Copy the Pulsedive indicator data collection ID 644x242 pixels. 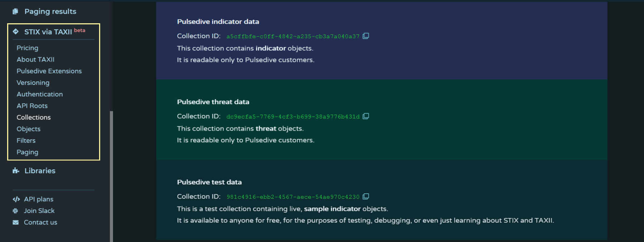point(366,36)
